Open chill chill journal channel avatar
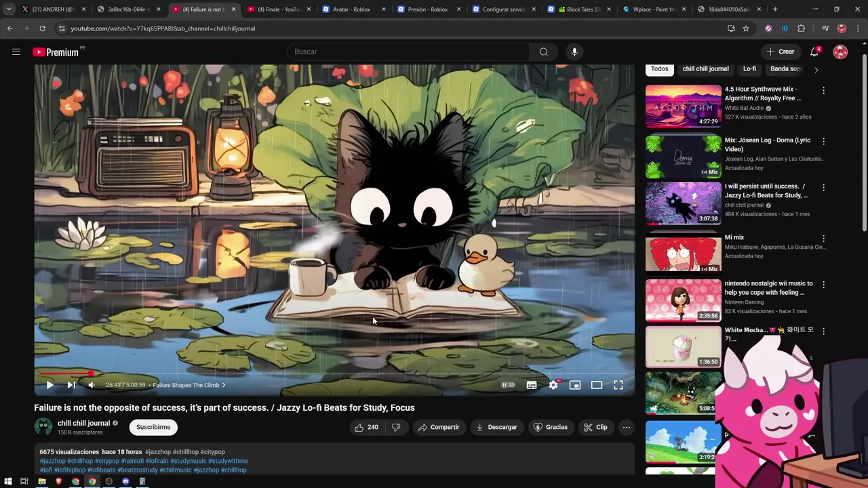 pos(43,427)
